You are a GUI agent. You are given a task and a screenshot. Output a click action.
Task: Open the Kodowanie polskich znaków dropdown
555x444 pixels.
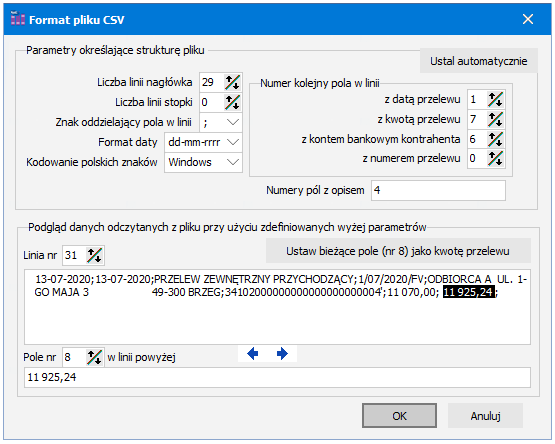pyautogui.click(x=204, y=163)
